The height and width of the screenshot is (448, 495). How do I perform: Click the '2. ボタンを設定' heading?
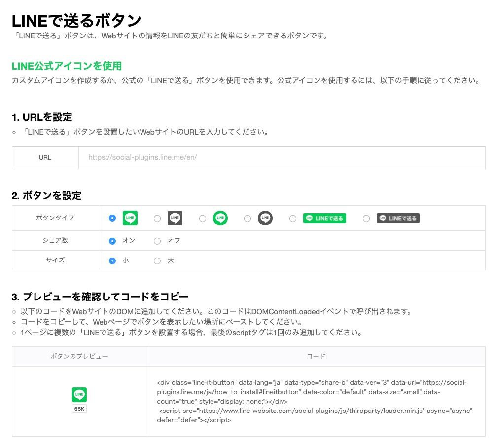coord(46,195)
